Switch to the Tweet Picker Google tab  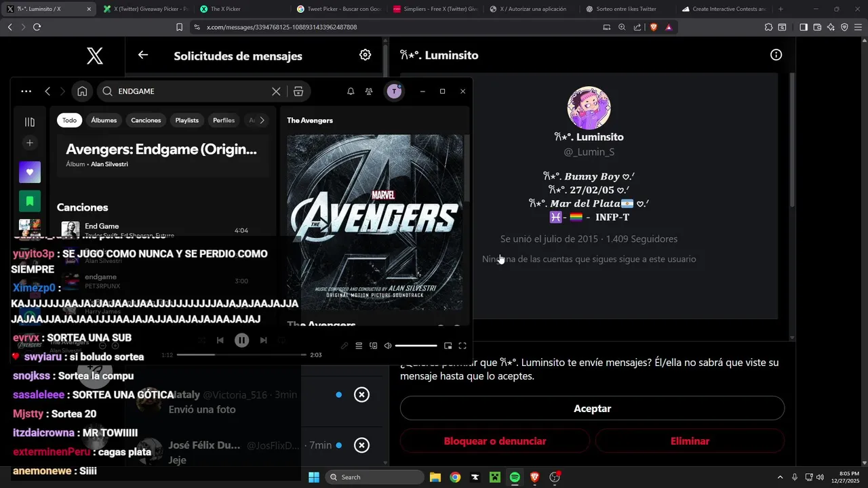[x=338, y=9]
